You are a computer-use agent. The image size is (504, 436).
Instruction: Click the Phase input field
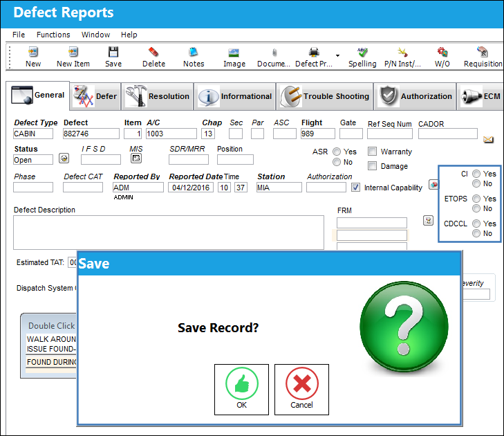pos(33,188)
